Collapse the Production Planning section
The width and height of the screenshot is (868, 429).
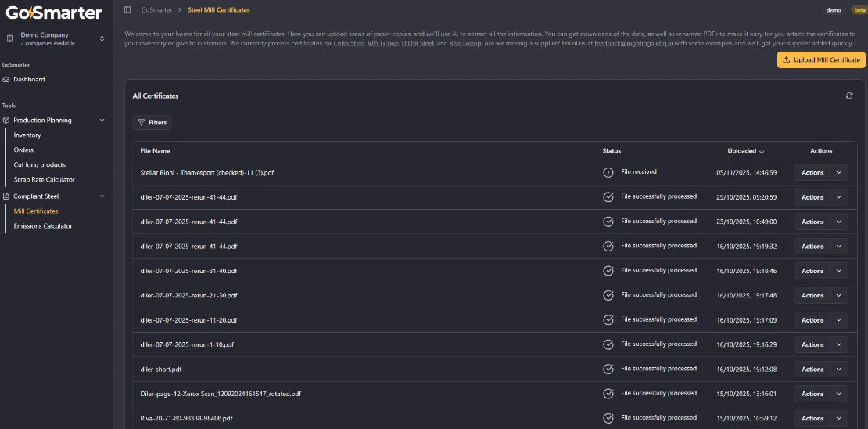[x=102, y=121]
